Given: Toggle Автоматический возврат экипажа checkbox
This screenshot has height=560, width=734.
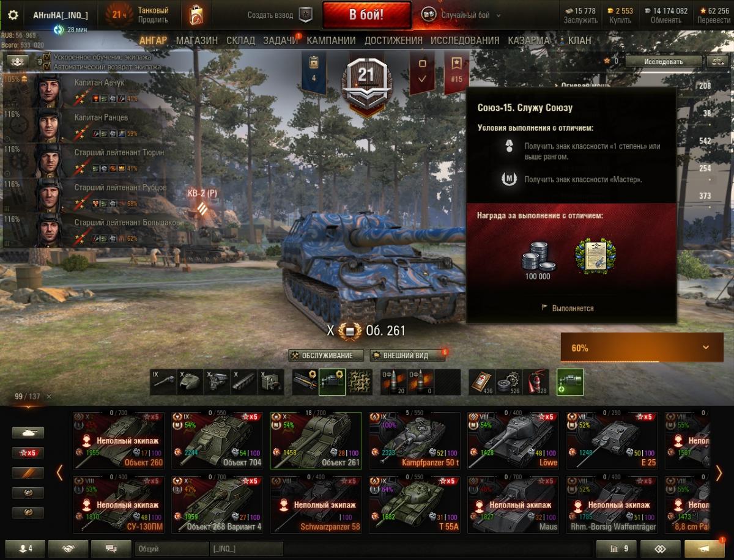Looking at the screenshot, I should 47,66.
